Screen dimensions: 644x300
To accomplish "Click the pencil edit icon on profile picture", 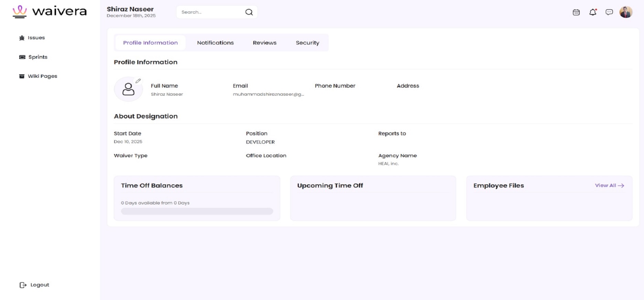I will click(138, 81).
